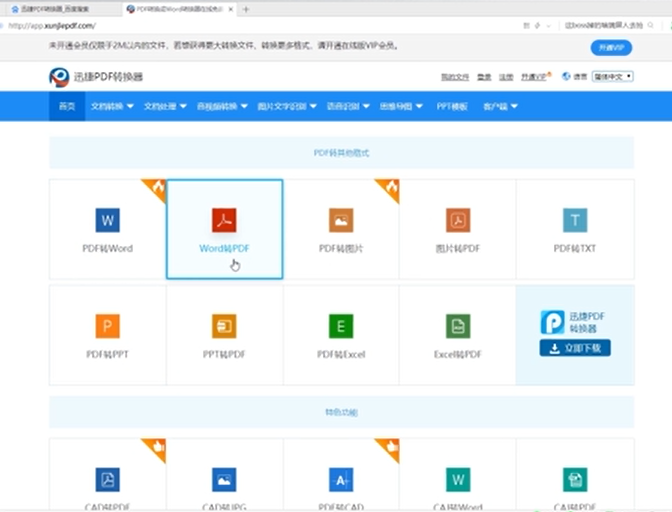Choose the green Word icon in the CAJ row
The image size is (672, 512).
(458, 479)
